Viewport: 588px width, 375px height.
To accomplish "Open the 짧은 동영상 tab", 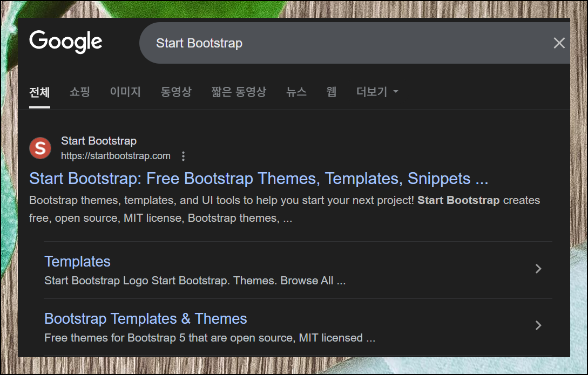I will pos(239,91).
